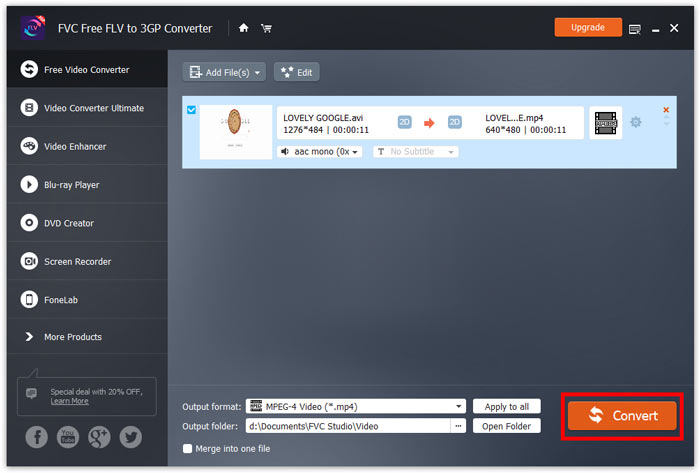Browse output folder with ellipsis button
Screen dimensions: 700x473
point(458,426)
